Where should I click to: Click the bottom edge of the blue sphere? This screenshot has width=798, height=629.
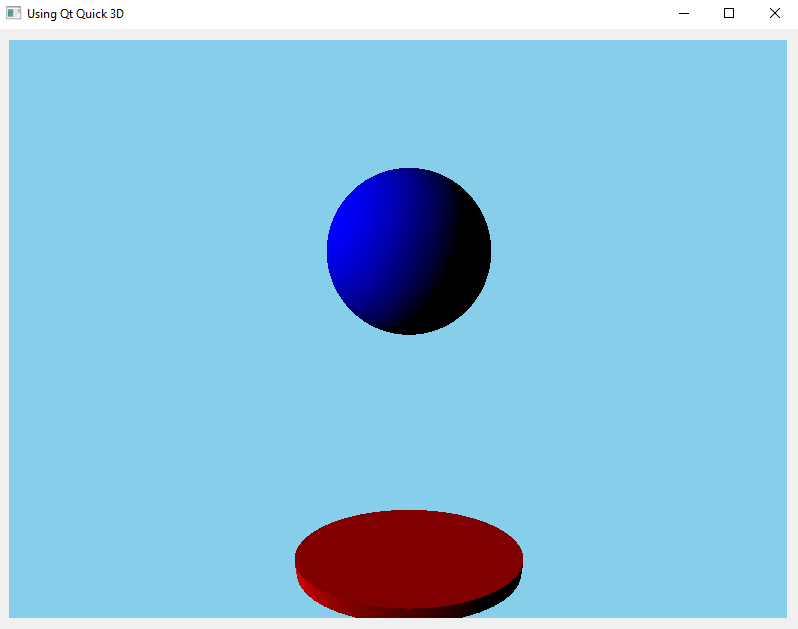pyautogui.click(x=408, y=329)
